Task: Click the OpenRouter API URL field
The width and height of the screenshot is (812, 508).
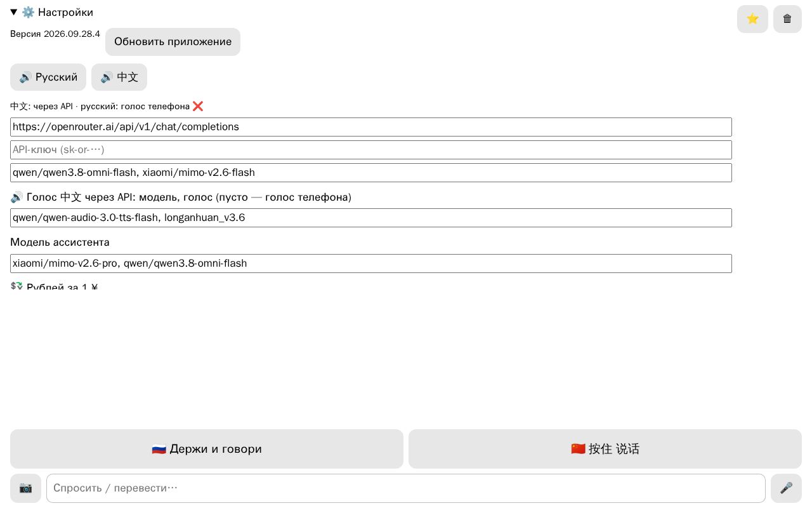Action: click(x=371, y=127)
